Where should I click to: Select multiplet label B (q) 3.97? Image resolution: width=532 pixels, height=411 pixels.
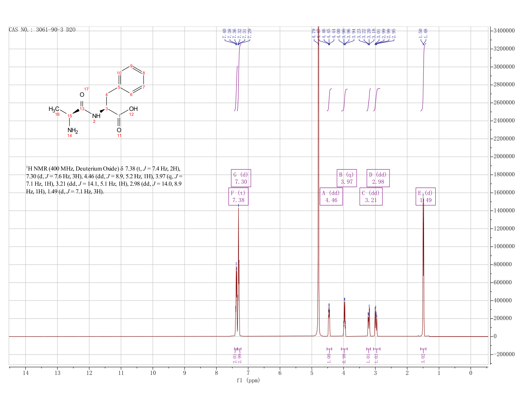pos(347,178)
